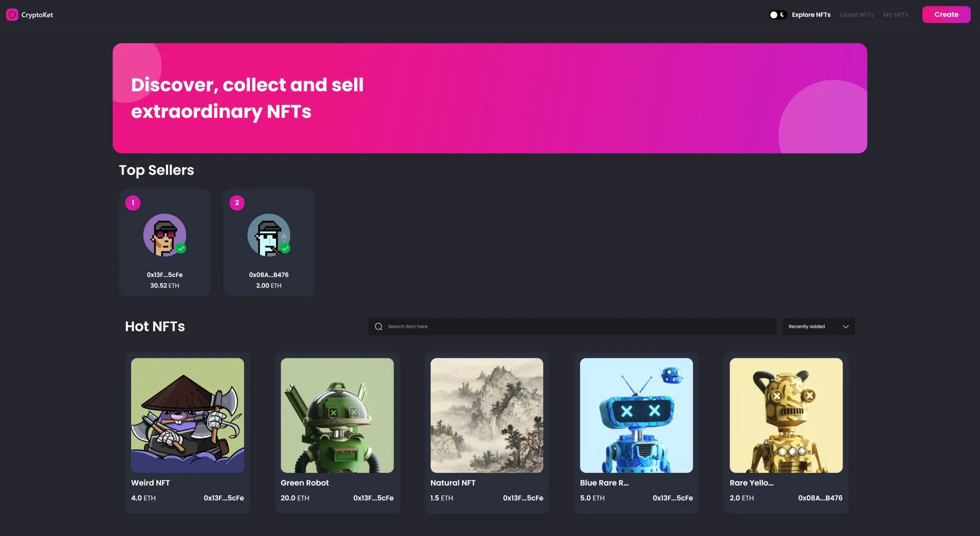Toggle the dark/light theme switch
This screenshot has height=536, width=980.
pos(778,15)
